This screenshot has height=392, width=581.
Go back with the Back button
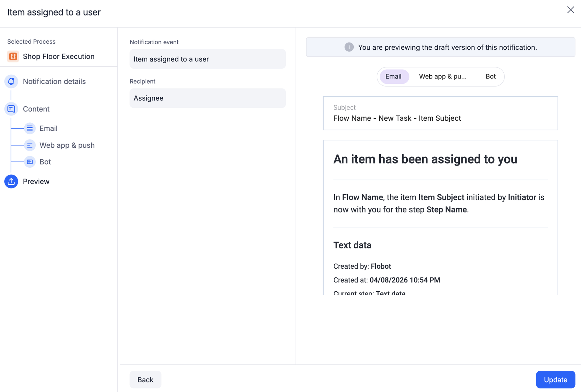click(145, 379)
